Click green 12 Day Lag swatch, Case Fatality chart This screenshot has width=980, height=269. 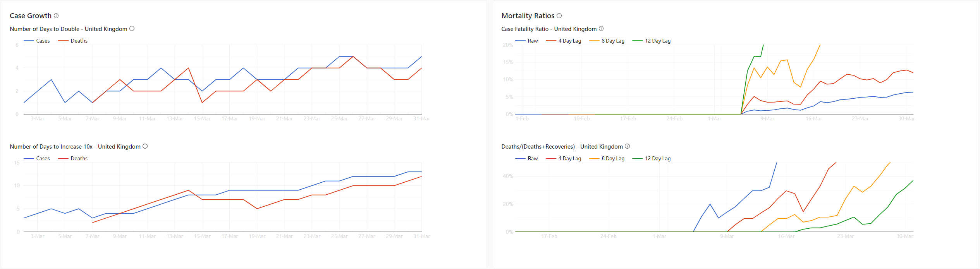tap(637, 41)
